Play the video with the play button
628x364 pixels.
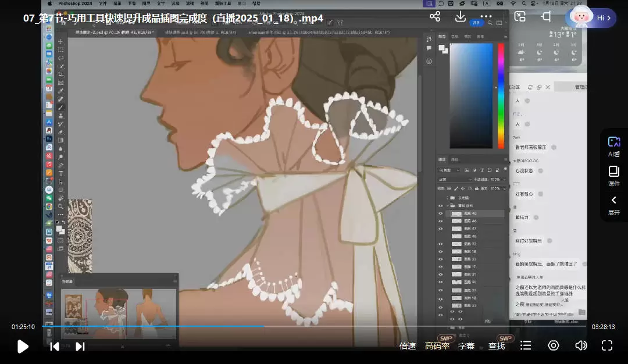(x=23, y=347)
